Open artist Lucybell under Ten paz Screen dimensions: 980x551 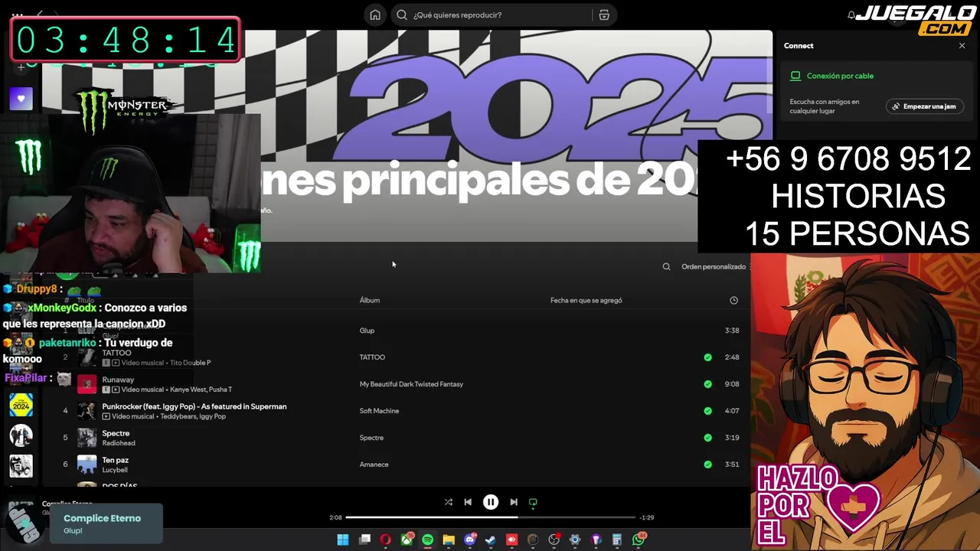pos(115,470)
